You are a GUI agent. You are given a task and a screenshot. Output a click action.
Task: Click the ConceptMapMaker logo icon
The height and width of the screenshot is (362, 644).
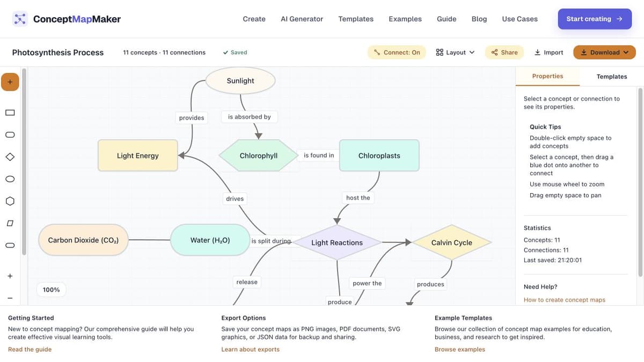coord(20,19)
